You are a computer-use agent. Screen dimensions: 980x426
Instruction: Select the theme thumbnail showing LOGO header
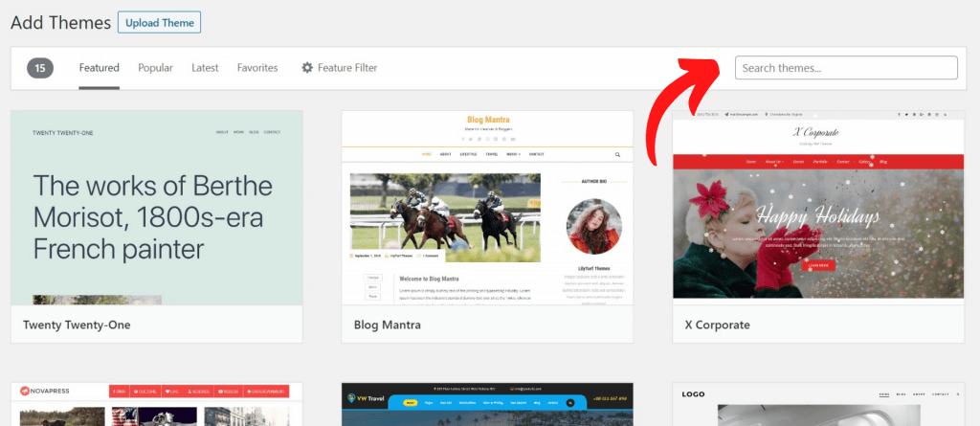pos(818,404)
